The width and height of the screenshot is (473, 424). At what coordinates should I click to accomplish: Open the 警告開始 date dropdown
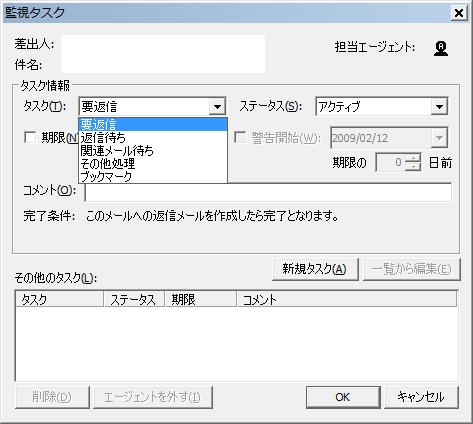[439, 137]
